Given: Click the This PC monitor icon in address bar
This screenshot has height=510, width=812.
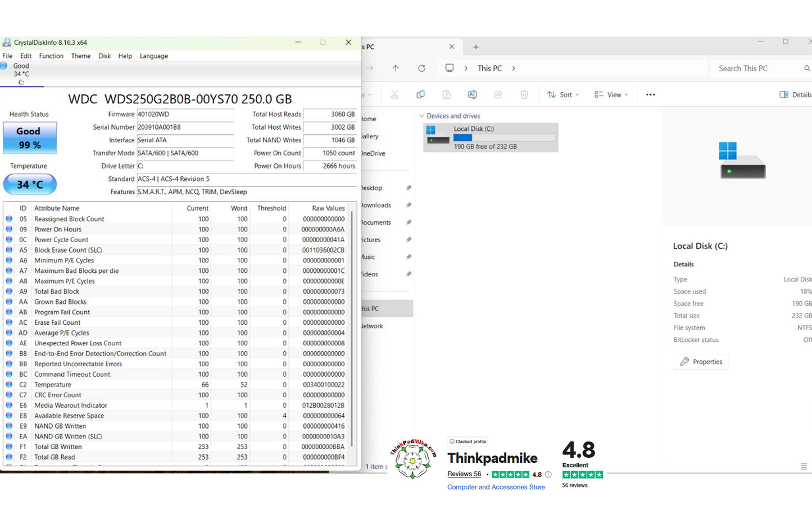Looking at the screenshot, I should click(450, 69).
